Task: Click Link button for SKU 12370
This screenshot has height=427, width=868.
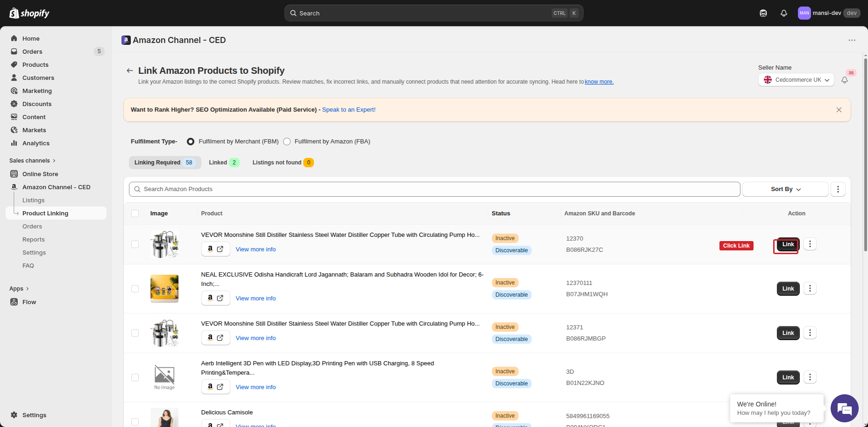Action: point(788,244)
